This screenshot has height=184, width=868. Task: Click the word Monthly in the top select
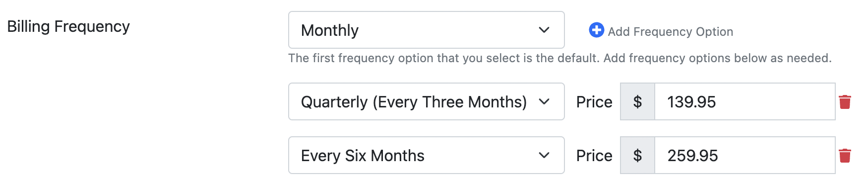pyautogui.click(x=330, y=30)
